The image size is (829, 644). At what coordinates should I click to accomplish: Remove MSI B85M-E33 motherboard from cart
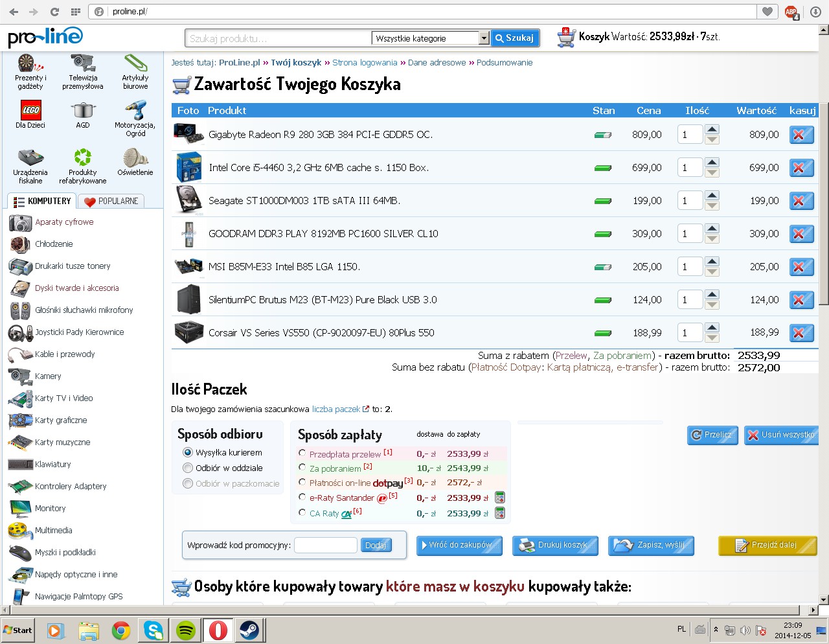tap(801, 267)
